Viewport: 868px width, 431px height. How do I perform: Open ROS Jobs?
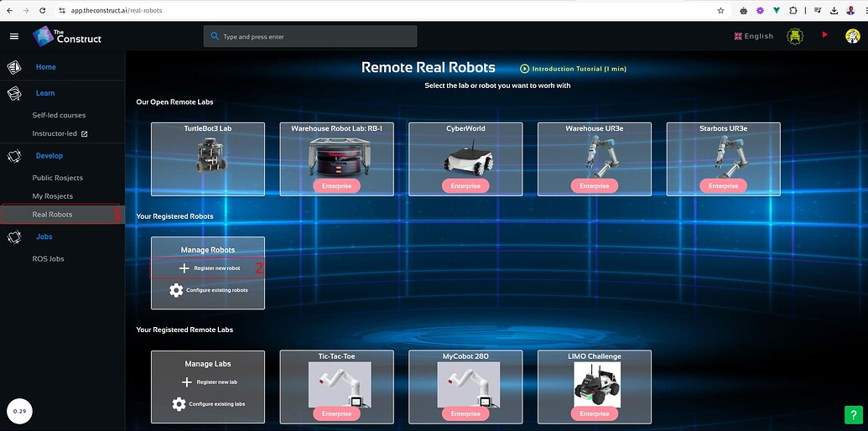click(48, 258)
